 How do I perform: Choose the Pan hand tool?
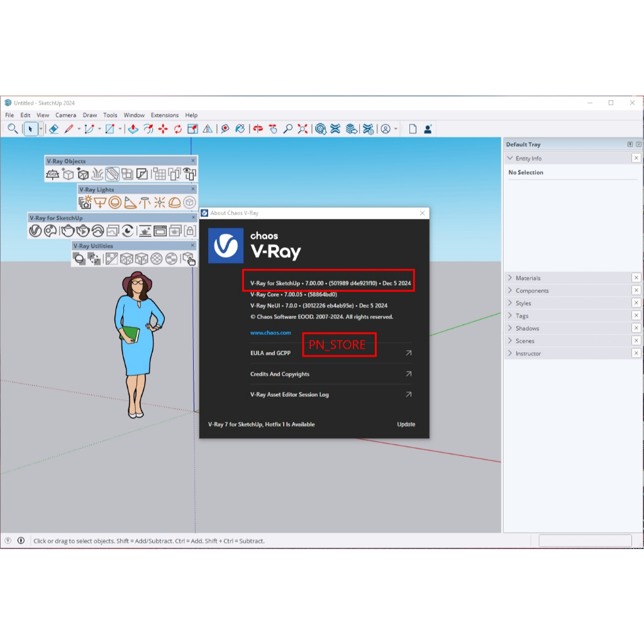(x=273, y=129)
